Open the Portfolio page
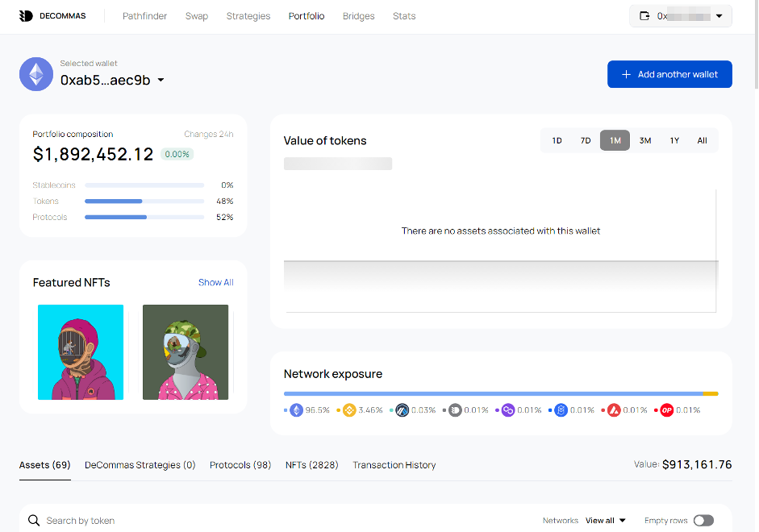This screenshot has height=532, width=759. (307, 16)
